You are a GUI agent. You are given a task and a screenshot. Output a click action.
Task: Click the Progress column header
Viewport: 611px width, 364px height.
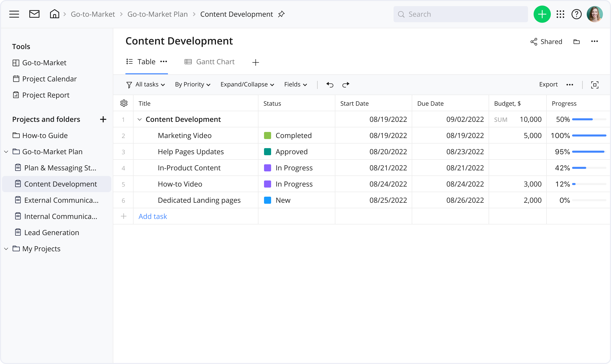tap(578, 103)
